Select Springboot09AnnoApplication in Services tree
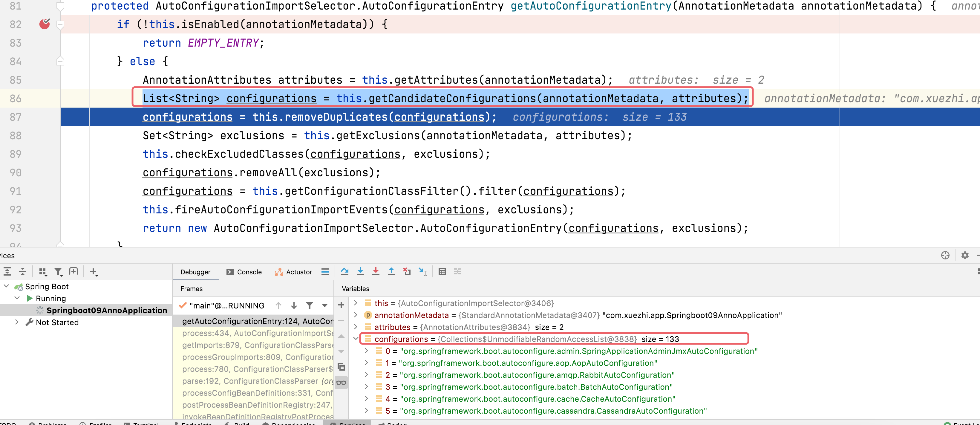Viewport: 980px width, 425px height. (x=107, y=310)
